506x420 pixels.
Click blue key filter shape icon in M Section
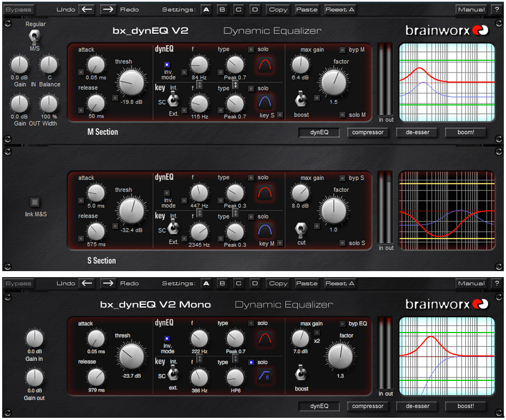[265, 102]
